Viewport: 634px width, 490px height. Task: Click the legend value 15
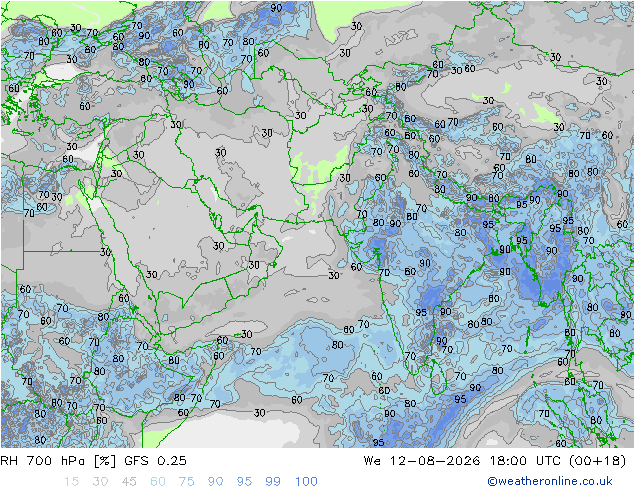pos(71,482)
